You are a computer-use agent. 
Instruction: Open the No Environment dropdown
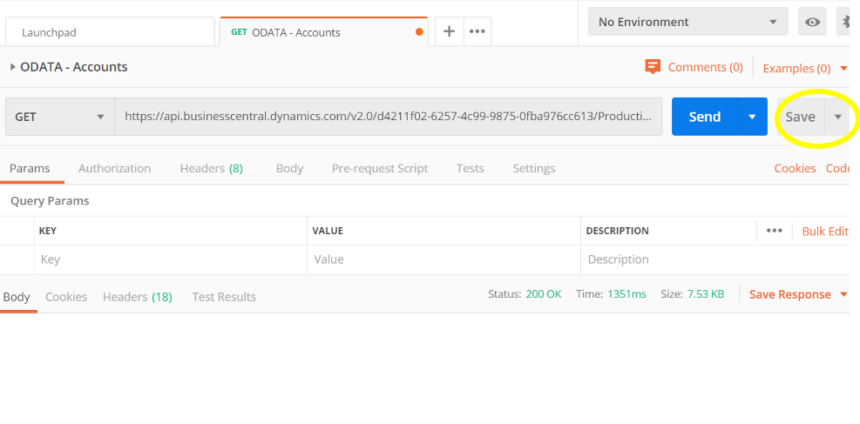pyautogui.click(x=688, y=22)
